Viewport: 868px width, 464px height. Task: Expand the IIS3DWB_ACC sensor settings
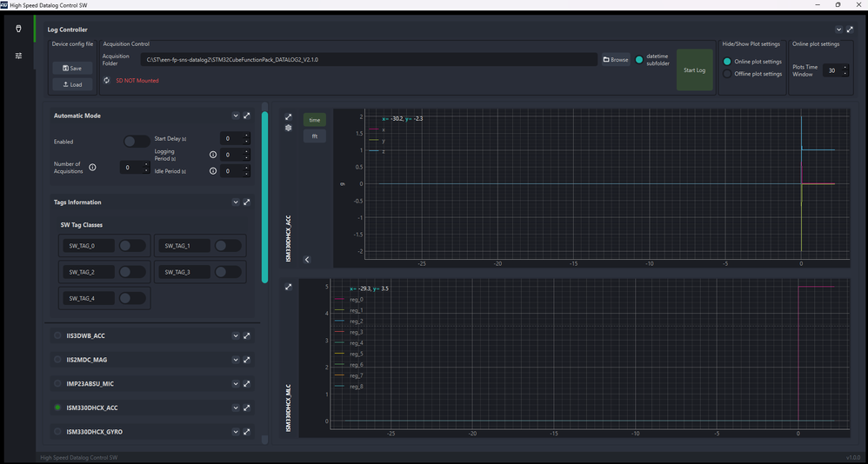235,335
